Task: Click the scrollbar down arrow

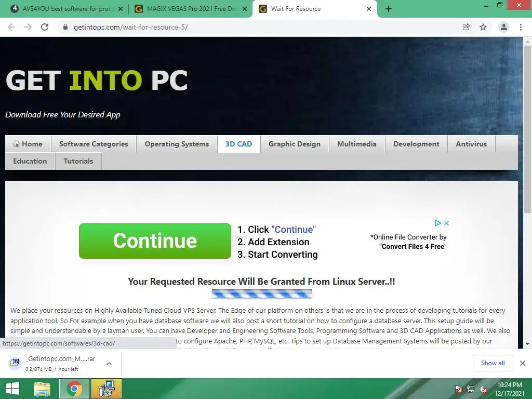Action: 527,344
